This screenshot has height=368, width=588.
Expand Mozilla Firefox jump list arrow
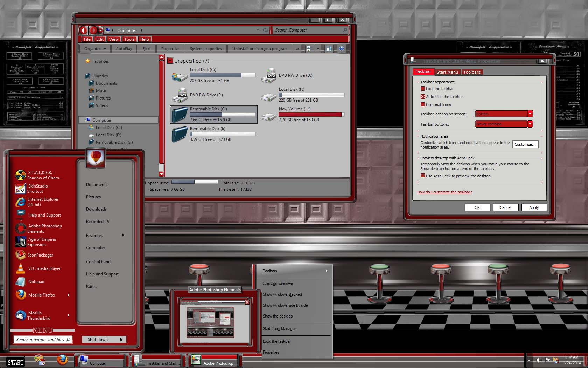(x=69, y=295)
